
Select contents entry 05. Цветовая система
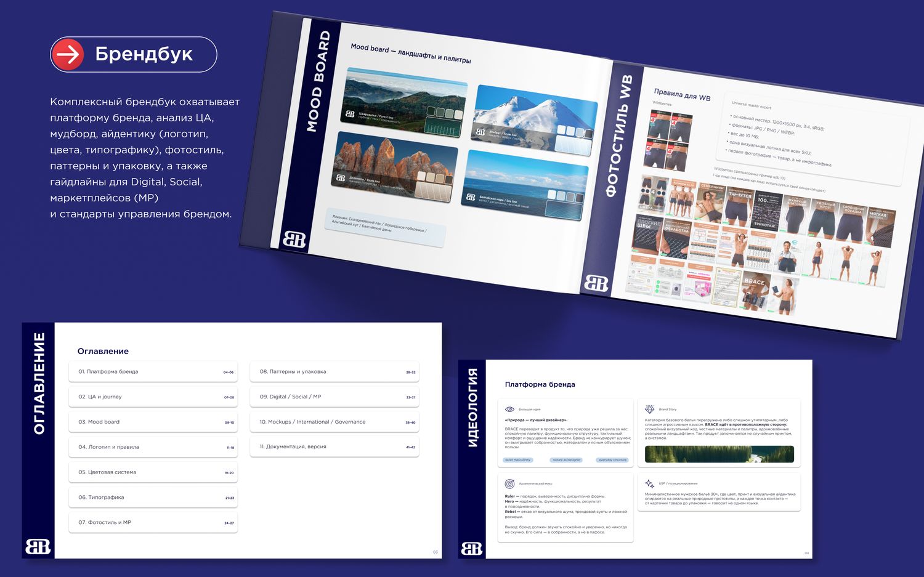point(153,472)
